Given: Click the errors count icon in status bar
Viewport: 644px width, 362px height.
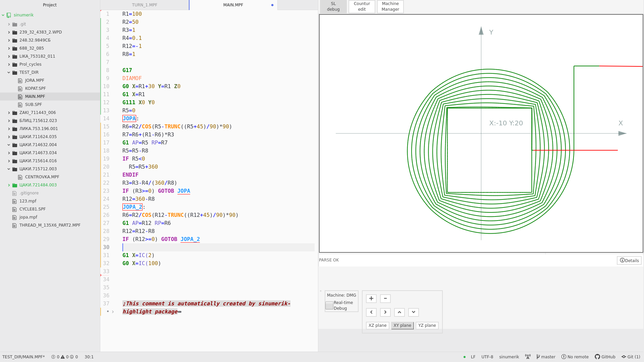Looking at the screenshot, I should tap(53, 357).
